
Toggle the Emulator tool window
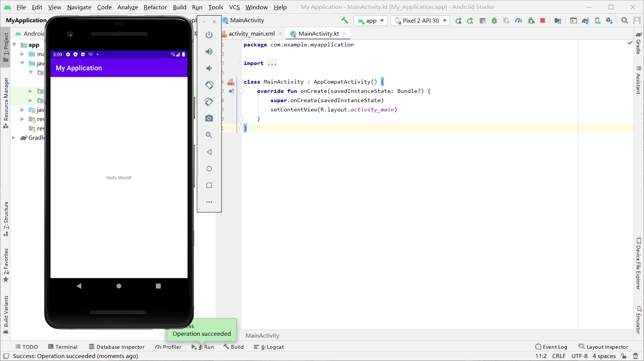[638, 320]
